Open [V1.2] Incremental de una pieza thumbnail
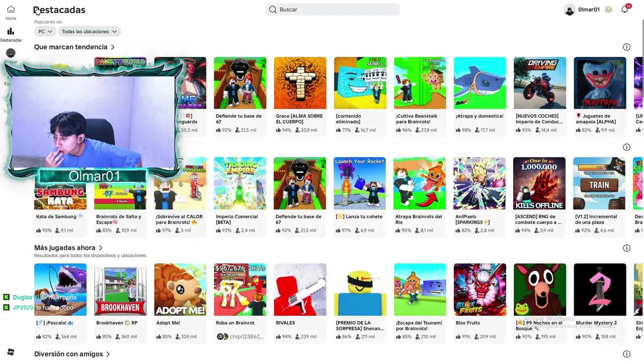 pyautogui.click(x=599, y=184)
